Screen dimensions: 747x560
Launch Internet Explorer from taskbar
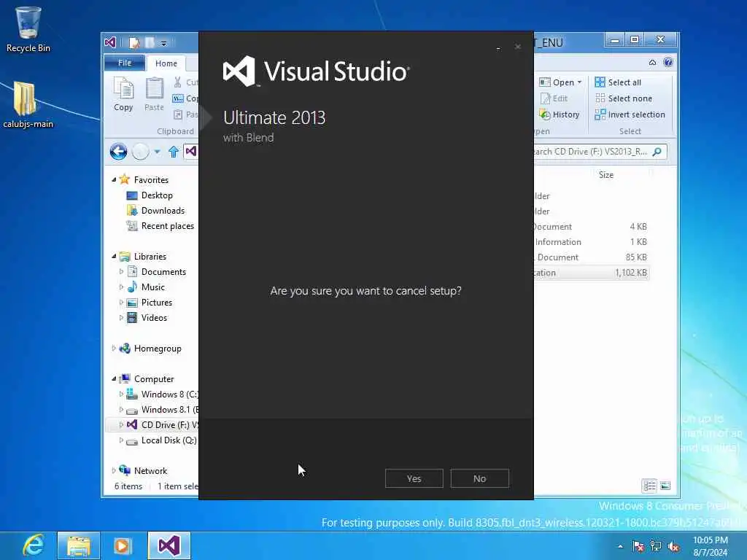point(34,545)
